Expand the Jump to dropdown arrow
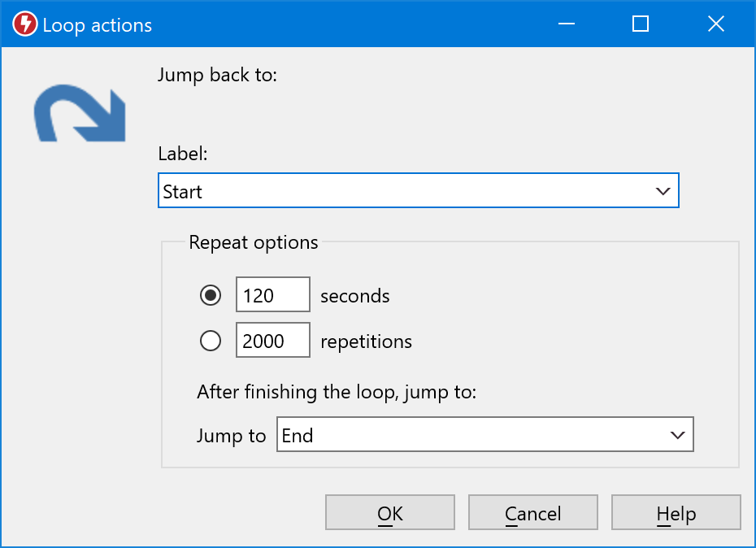 (x=677, y=436)
